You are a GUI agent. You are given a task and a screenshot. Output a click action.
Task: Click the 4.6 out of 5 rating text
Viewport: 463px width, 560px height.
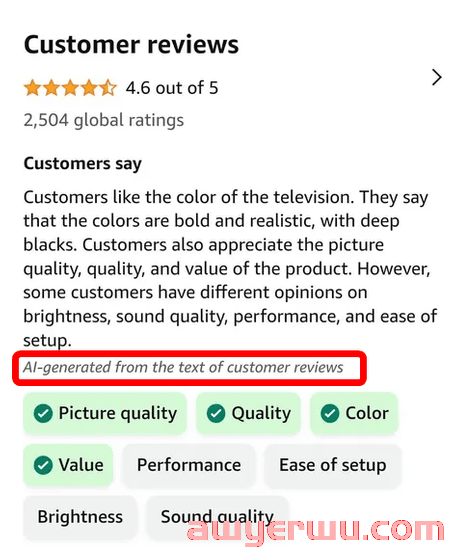[172, 88]
